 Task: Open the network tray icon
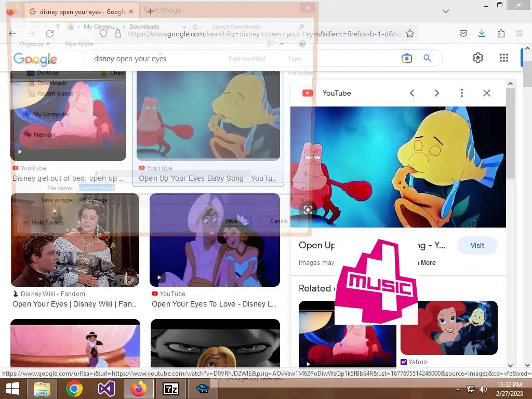[471, 389]
